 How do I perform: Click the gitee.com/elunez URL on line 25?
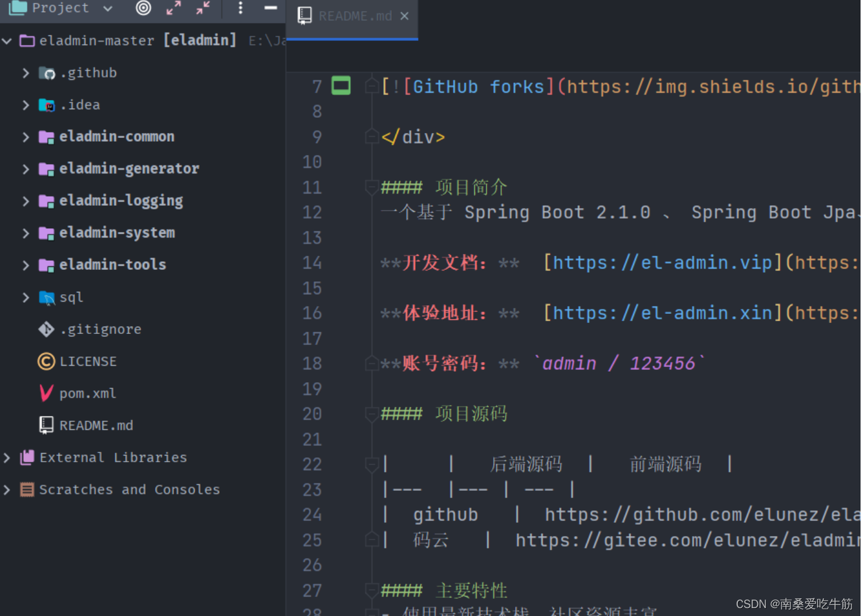click(x=687, y=540)
